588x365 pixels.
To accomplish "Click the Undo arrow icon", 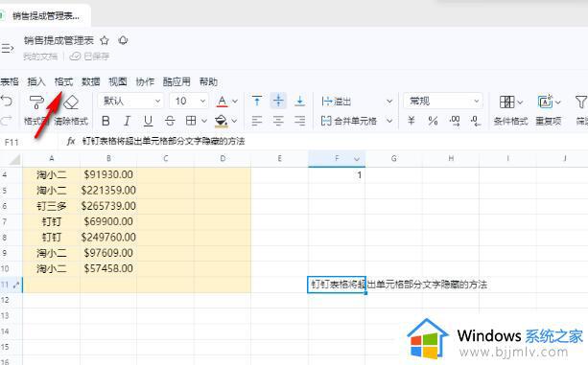I will pyautogui.click(x=7, y=102).
